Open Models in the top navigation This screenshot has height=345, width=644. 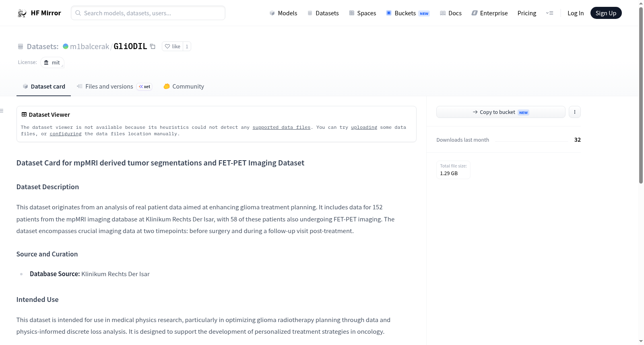(283, 13)
